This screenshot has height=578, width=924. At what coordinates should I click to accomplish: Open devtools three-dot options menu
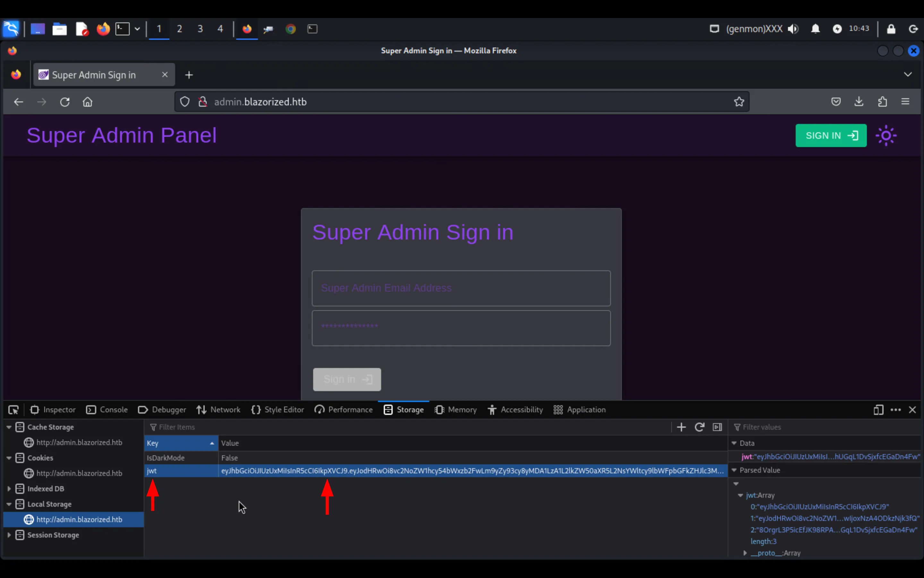click(895, 410)
